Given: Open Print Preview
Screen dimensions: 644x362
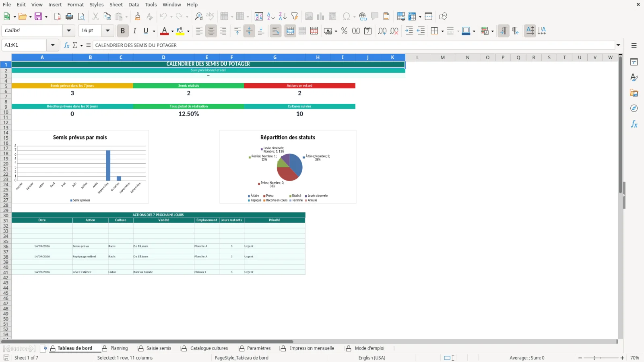Looking at the screenshot, I should (81, 16).
